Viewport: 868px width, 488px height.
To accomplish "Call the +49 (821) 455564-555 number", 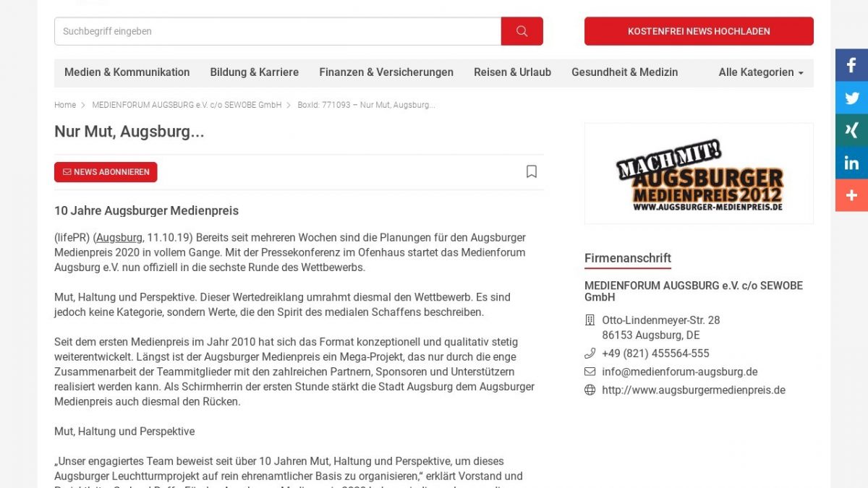I will pyautogui.click(x=655, y=354).
